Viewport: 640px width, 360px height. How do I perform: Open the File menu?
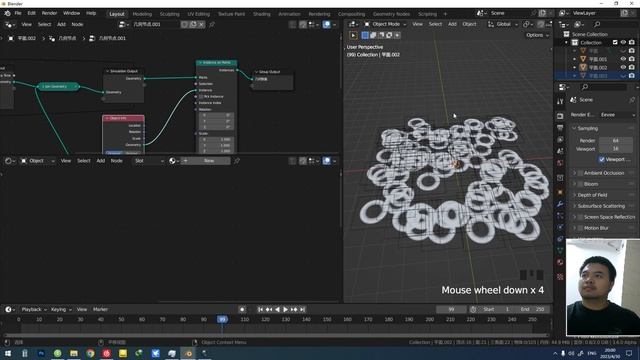[18, 13]
